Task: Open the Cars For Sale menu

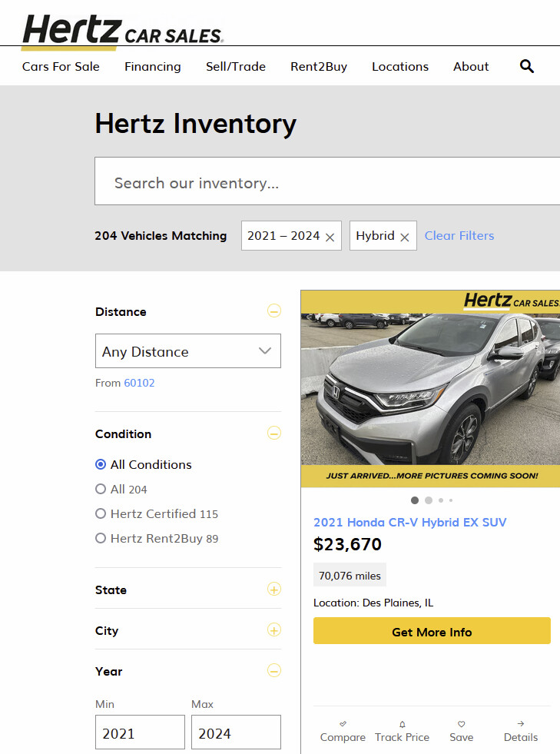Action: pyautogui.click(x=61, y=66)
